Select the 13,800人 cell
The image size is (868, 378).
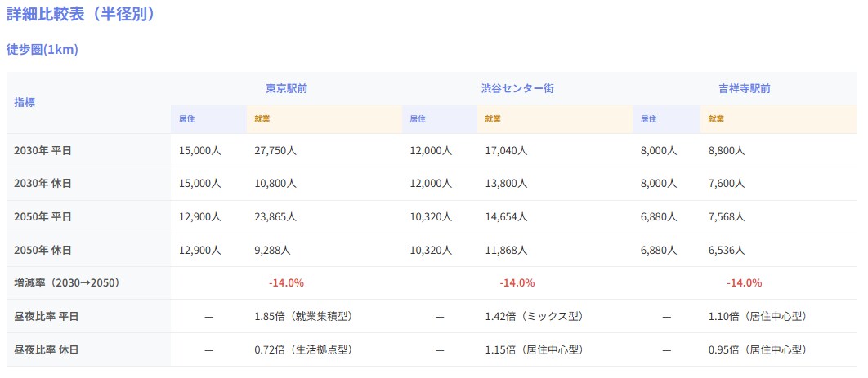tap(506, 184)
